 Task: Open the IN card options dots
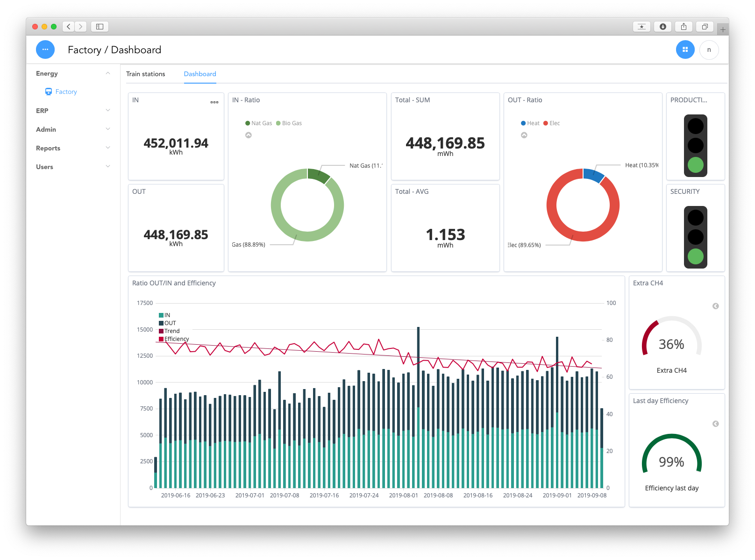pos(214,102)
